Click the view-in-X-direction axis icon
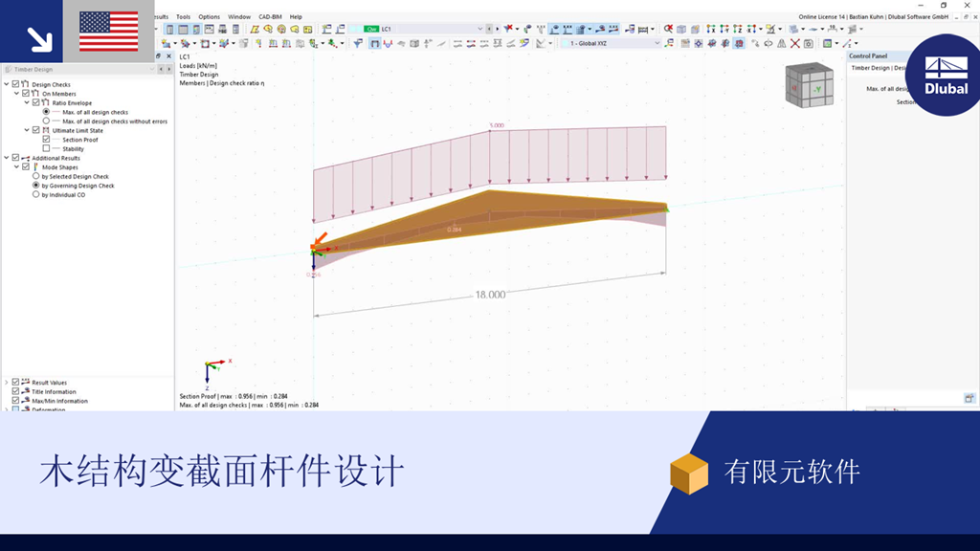The height and width of the screenshot is (551, 980). pos(711,29)
